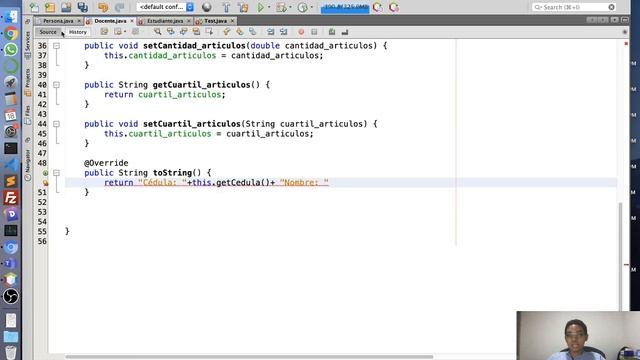
Task: Click the Build Project hammer icon
Action: coord(227,7)
